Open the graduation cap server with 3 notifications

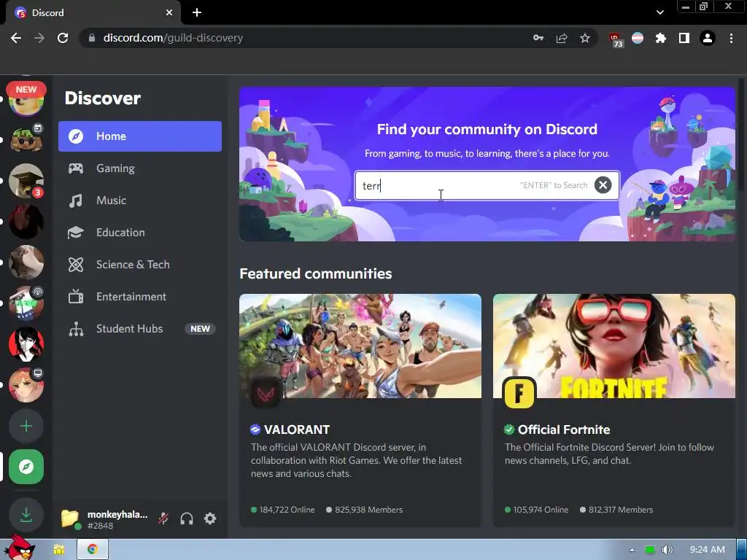[x=26, y=181]
